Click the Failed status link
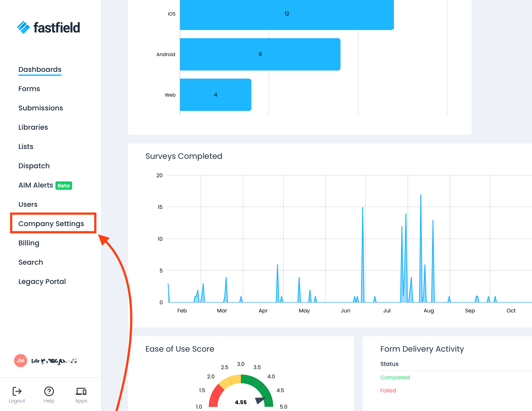The height and width of the screenshot is (411, 532). [x=388, y=391]
